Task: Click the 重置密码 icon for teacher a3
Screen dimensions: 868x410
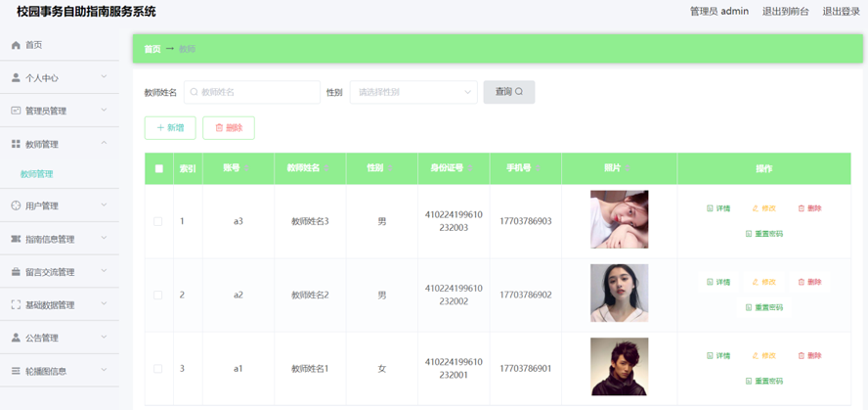Action: tap(749, 234)
